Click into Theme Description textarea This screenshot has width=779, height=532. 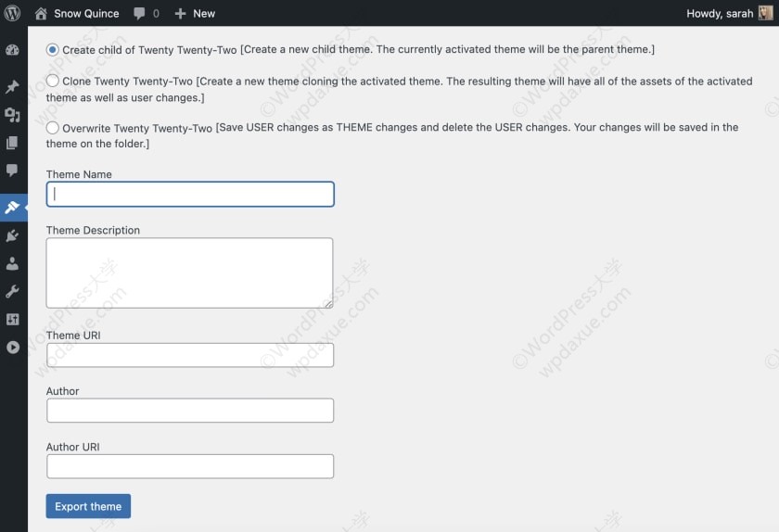click(190, 272)
